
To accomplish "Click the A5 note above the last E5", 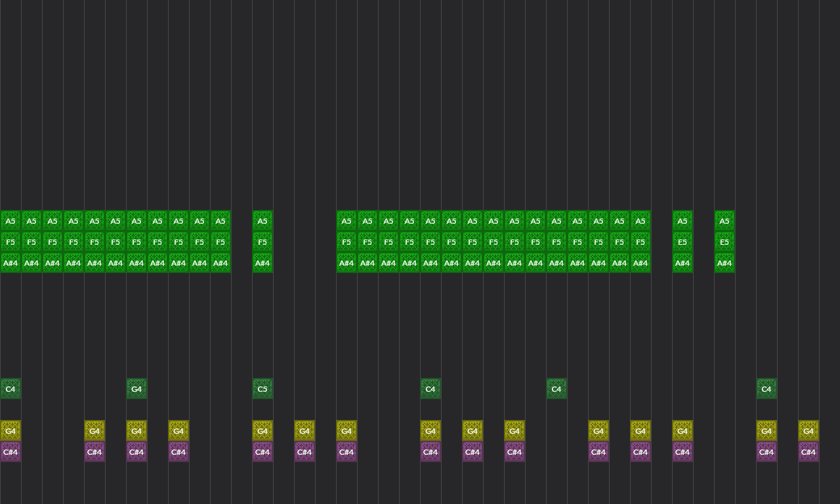I will (x=724, y=220).
